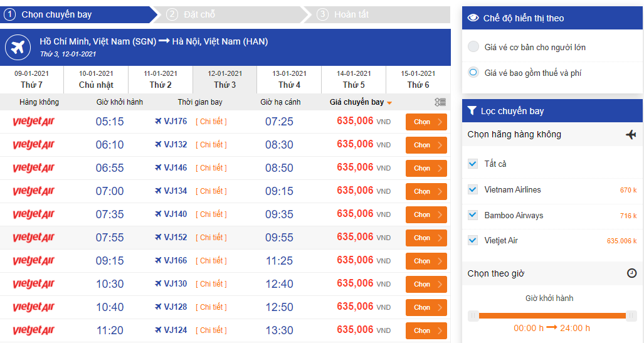Click the Giờ hạ cánh column header
This screenshot has height=343, width=644.
(280, 102)
